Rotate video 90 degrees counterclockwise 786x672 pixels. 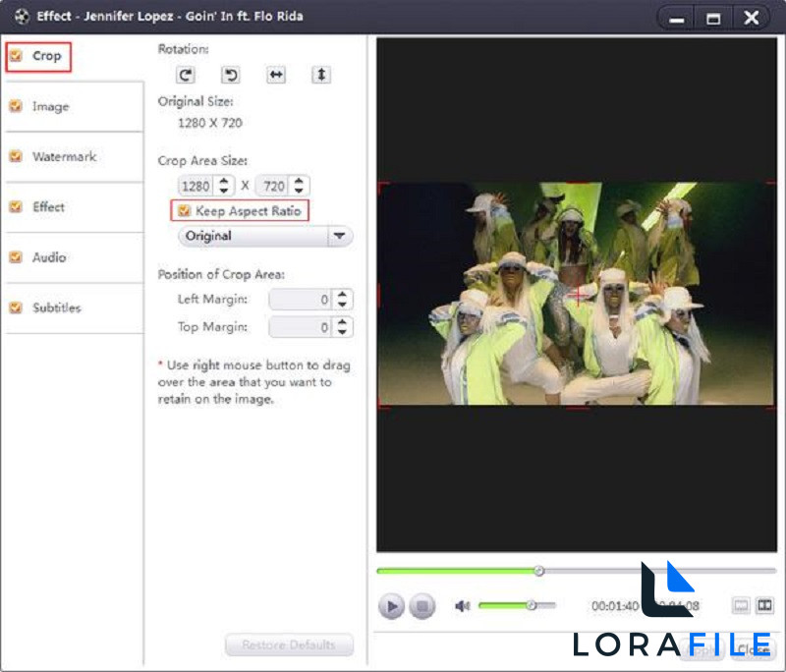[231, 76]
